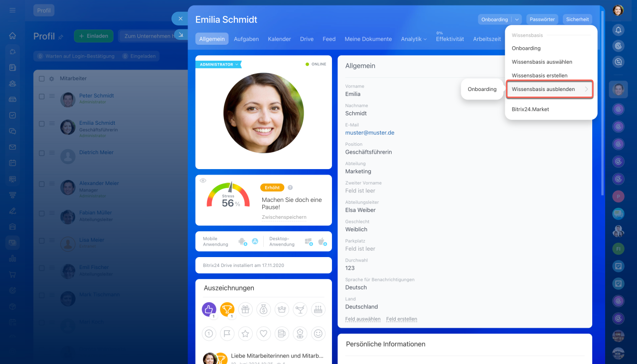The height and width of the screenshot is (364, 637).
Task: Click the question mark beside Erhöht
Action: [x=290, y=187]
